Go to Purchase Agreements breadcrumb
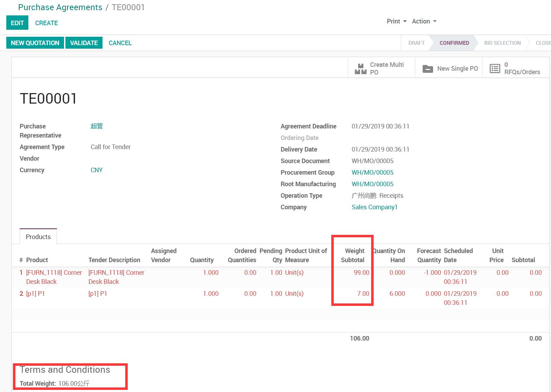This screenshot has width=551, height=392. coord(60,7)
